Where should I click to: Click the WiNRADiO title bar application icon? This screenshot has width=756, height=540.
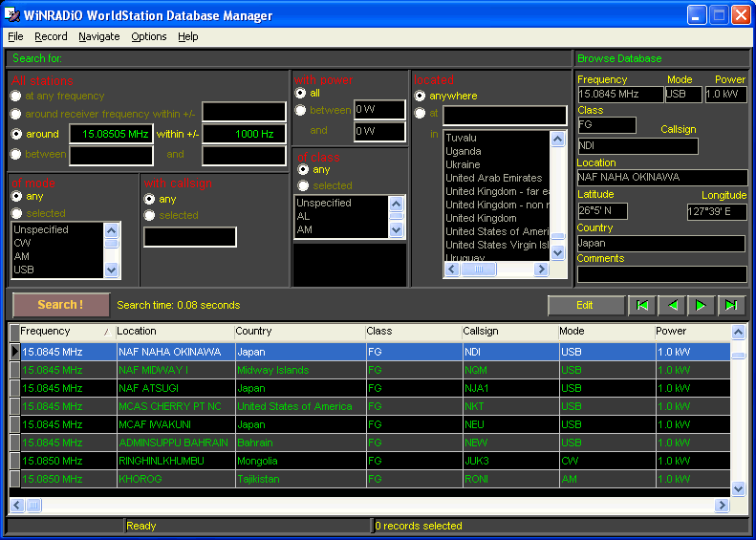coord(12,15)
